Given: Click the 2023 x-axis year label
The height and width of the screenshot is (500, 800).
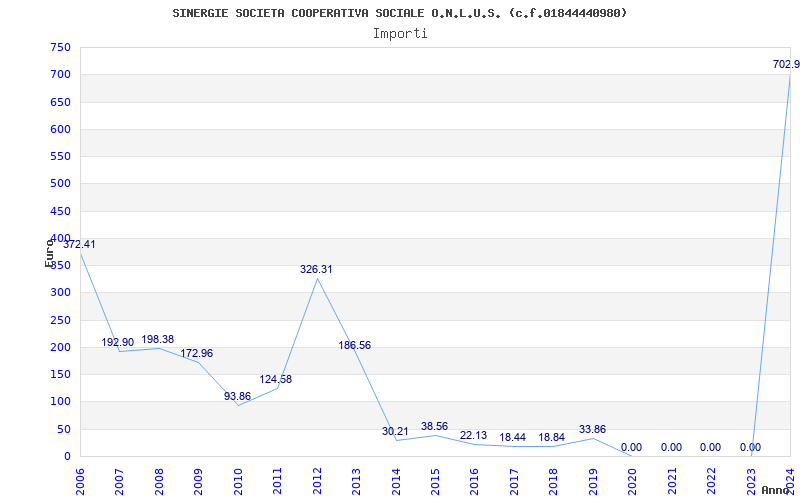Looking at the screenshot, I should 751,481.
